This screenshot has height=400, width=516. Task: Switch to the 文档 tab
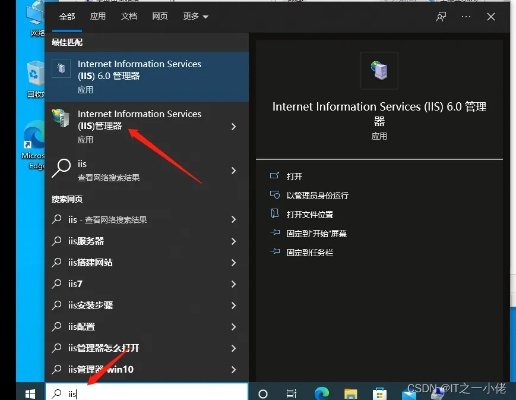pos(129,16)
